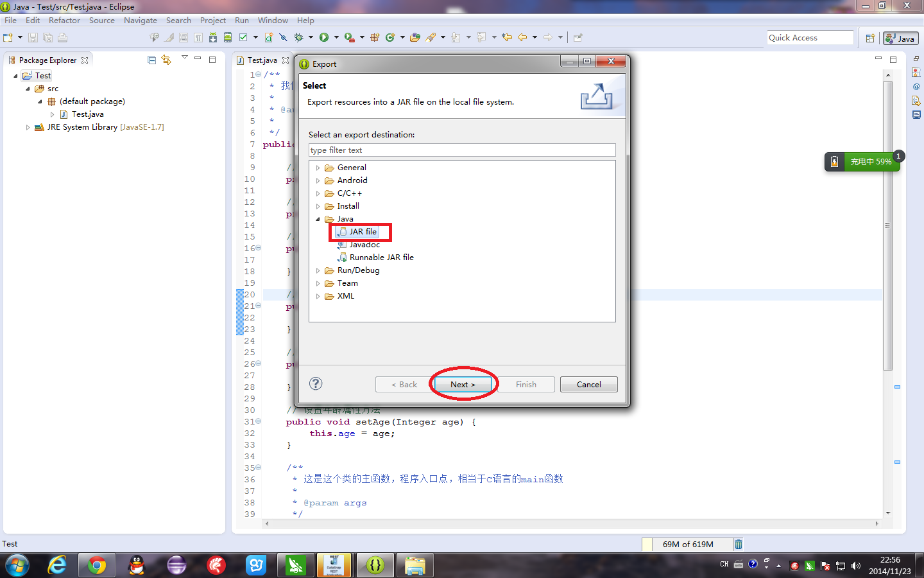Open Google Chrome from taskbar
Viewport: 924px width, 578px height.
click(97, 565)
